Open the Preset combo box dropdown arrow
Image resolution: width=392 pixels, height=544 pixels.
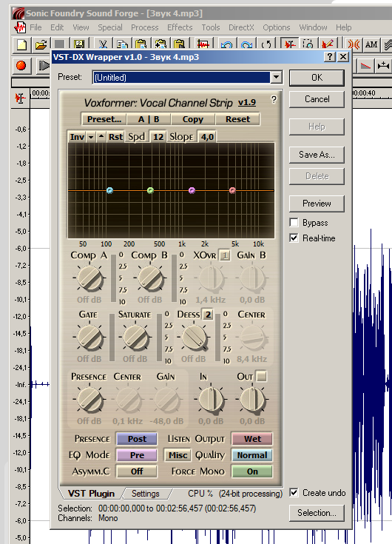[x=276, y=77]
